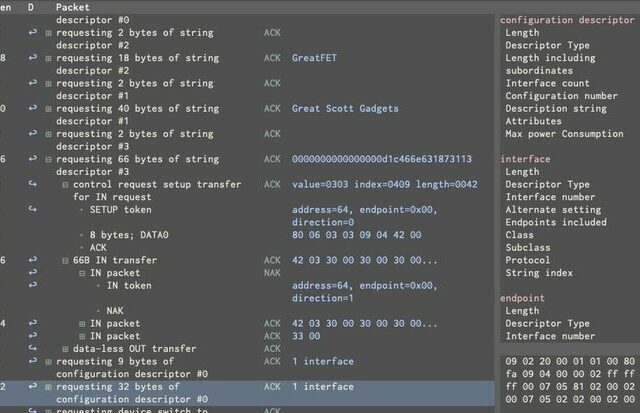The image size is (640, 413).
Task: Select the 'SETUP token' tree item
Action: point(121,210)
